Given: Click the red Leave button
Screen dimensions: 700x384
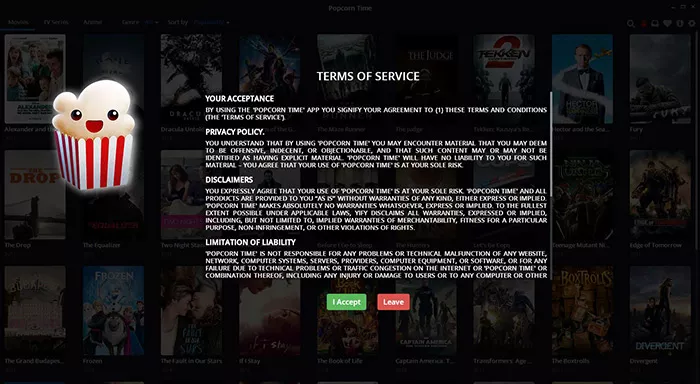Looking at the screenshot, I should point(393,302).
